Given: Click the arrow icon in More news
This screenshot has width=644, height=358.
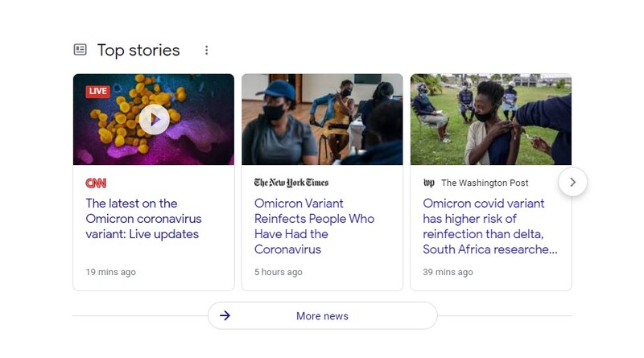Looking at the screenshot, I should click(225, 316).
